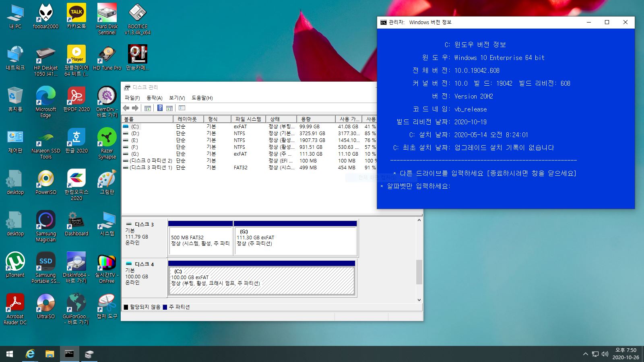Click the settings checklist toolbar icon
The image size is (644, 362).
[x=182, y=108]
